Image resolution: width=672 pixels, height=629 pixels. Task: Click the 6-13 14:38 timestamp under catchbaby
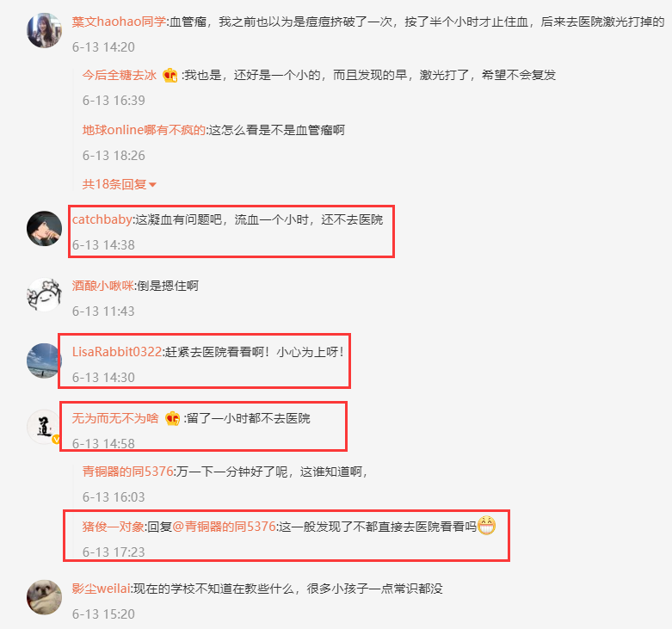click(103, 245)
